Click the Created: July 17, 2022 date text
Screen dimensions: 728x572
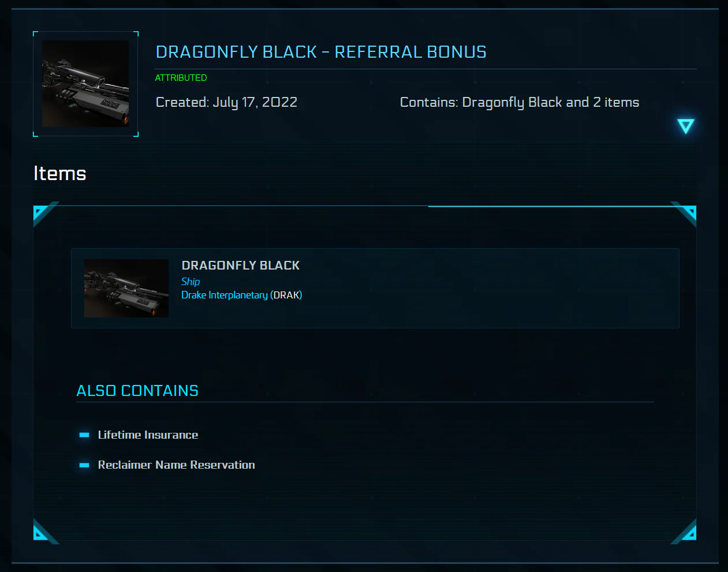[x=226, y=102]
